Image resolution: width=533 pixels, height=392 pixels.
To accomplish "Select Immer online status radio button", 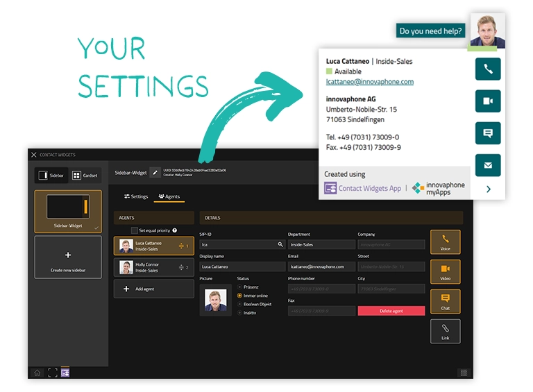I will [x=239, y=296].
